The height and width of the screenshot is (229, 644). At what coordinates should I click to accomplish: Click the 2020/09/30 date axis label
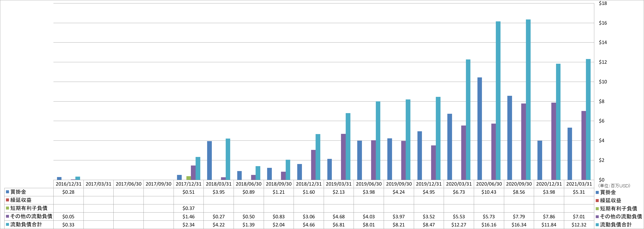click(519, 184)
